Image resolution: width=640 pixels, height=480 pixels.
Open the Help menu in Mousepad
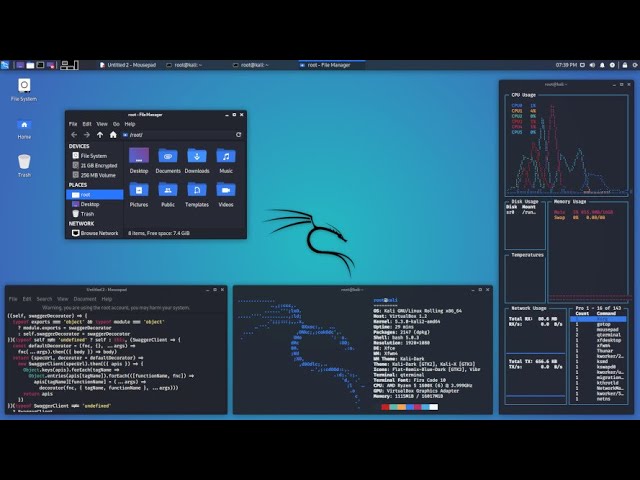pos(107,299)
